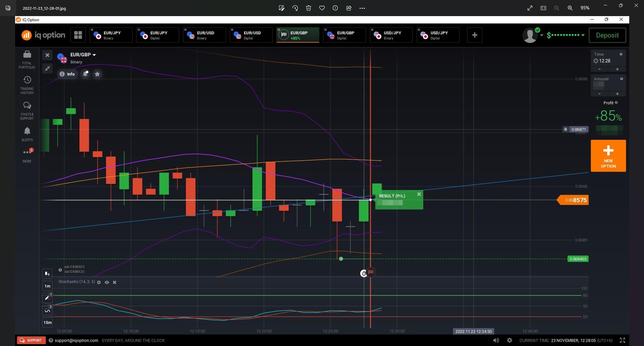Switch to EUR/USD Binary tab
The height and width of the screenshot is (346, 644).
204,35
